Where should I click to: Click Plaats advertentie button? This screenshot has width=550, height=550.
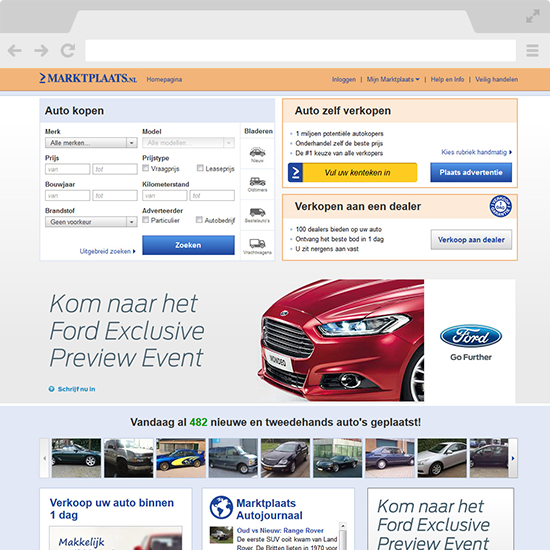click(x=471, y=172)
